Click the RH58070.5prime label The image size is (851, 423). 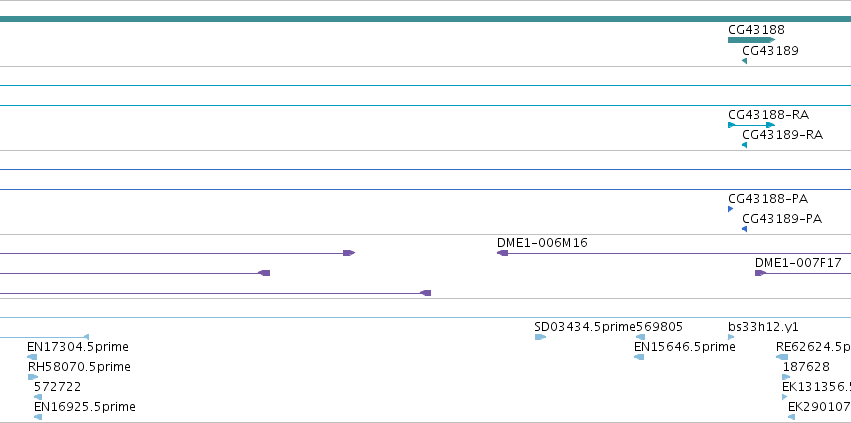(79, 368)
